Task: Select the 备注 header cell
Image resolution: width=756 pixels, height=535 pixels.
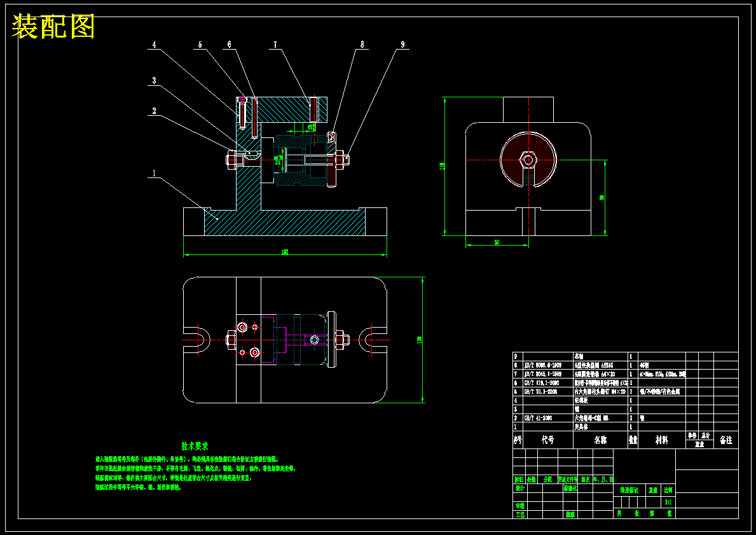Action: point(725,440)
